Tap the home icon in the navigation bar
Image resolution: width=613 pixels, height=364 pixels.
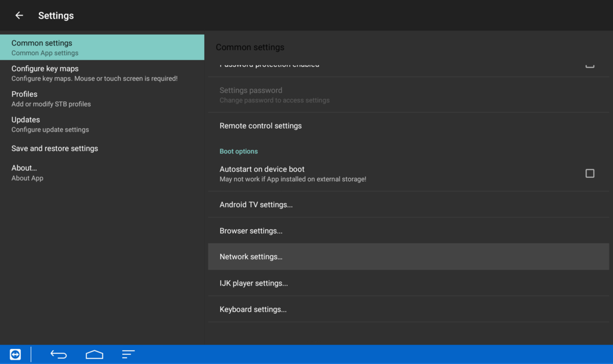click(94, 354)
